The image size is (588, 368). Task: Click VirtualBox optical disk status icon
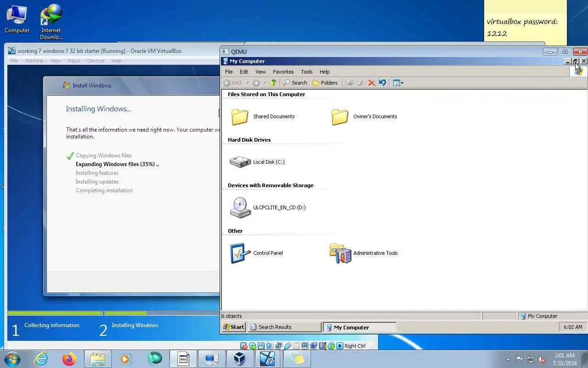pyautogui.click(x=253, y=346)
